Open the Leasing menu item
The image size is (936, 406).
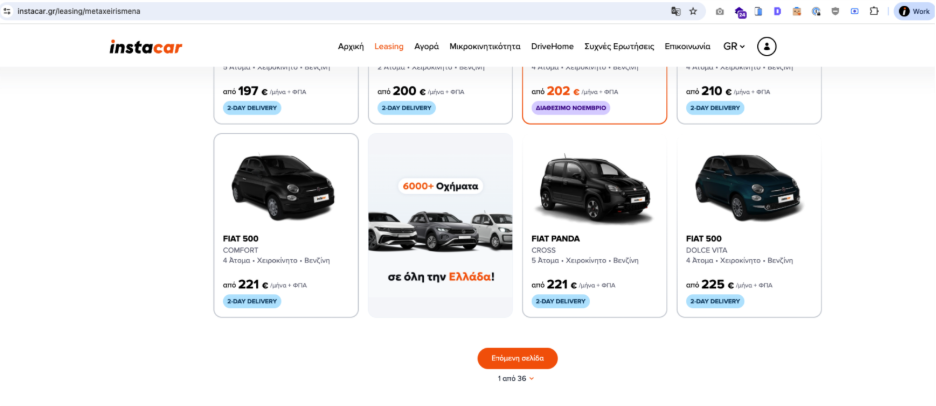389,46
